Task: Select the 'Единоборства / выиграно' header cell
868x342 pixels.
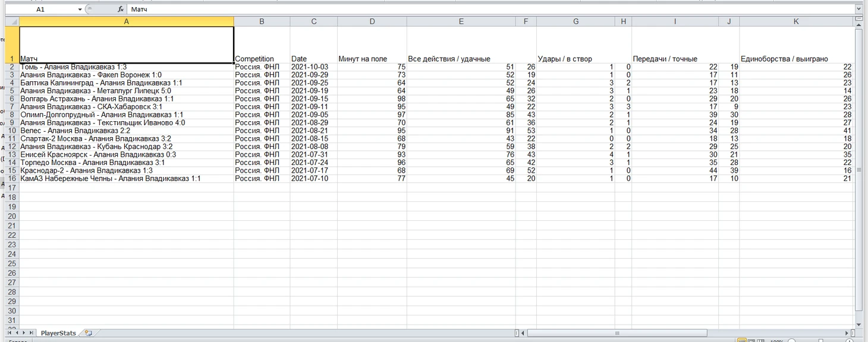Action: 797,45
